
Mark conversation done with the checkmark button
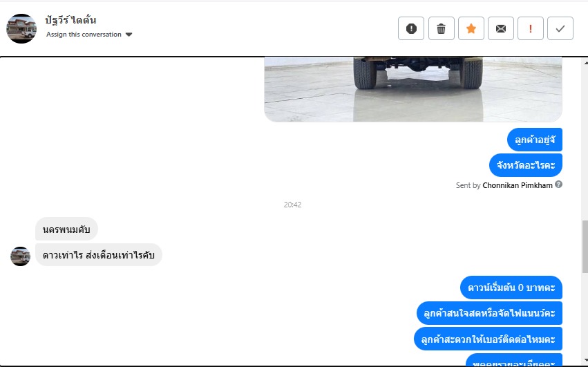pyautogui.click(x=560, y=28)
